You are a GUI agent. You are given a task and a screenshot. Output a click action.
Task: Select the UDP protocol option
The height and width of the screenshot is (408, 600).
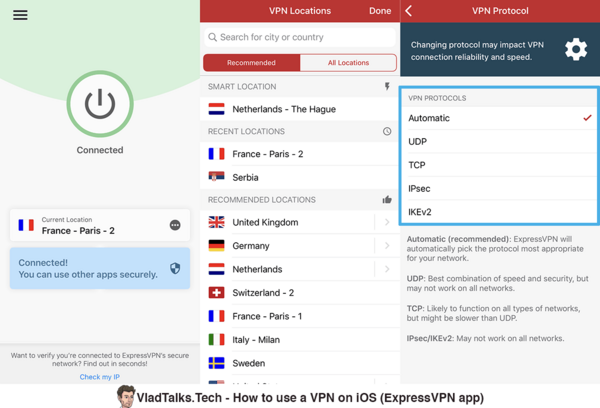click(499, 142)
